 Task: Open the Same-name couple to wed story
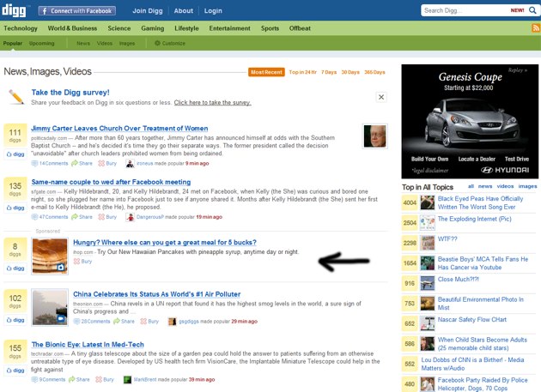(111, 182)
